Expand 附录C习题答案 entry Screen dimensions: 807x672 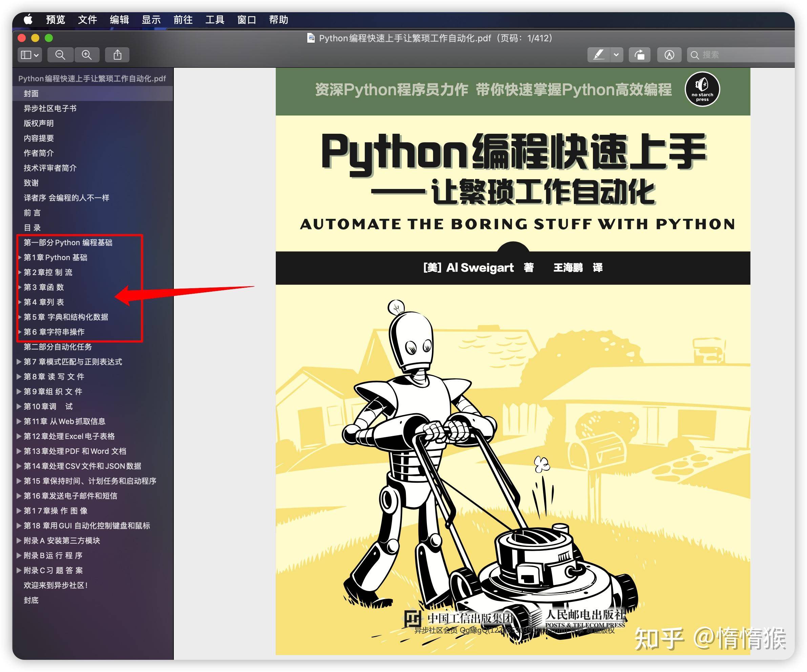point(19,571)
